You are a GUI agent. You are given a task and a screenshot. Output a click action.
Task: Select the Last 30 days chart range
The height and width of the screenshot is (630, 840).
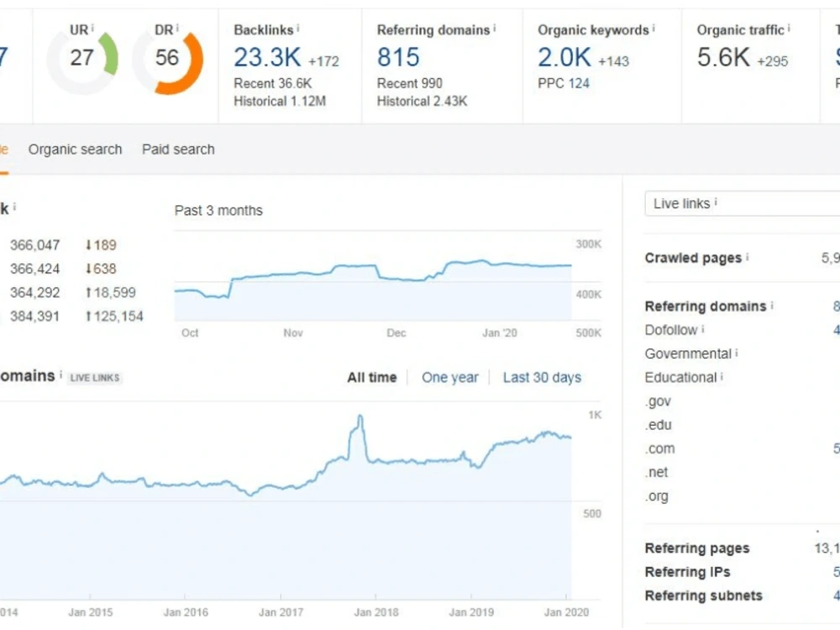(542, 378)
